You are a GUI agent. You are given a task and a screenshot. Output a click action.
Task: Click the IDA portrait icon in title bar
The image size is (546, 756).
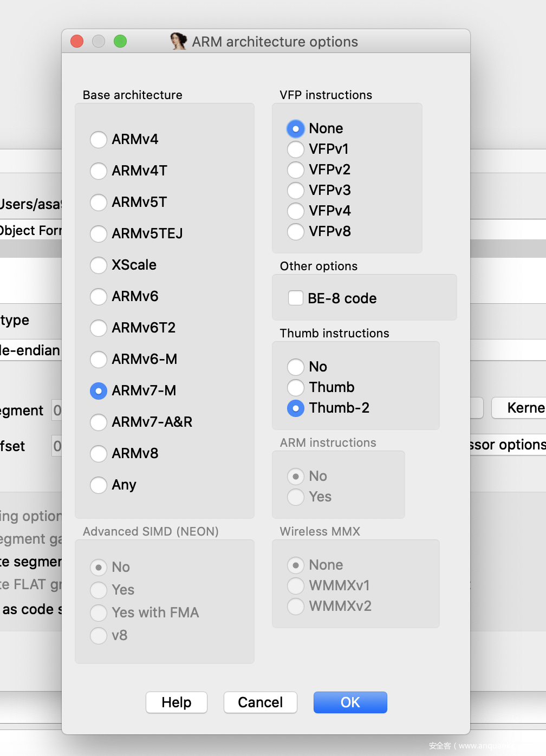click(178, 41)
